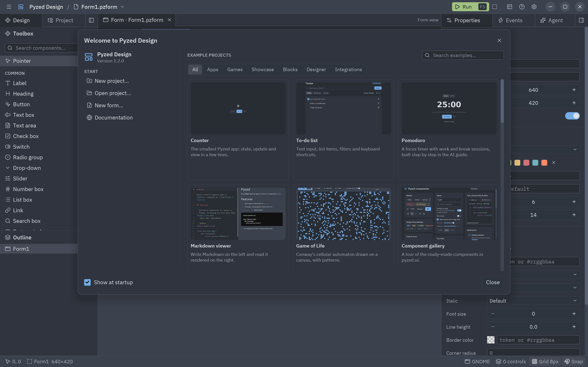This screenshot has width=588, height=367.
Task: Switch to the Games examples tab
Action: click(x=235, y=69)
